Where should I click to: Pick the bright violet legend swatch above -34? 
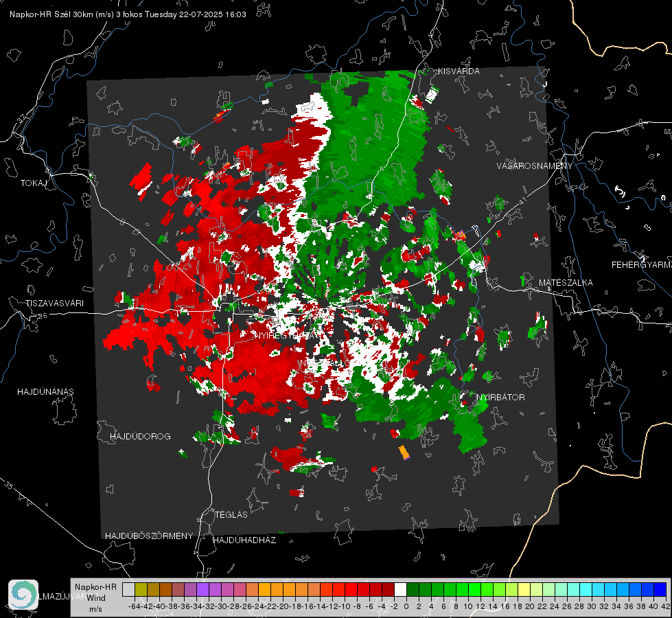[x=202, y=589]
